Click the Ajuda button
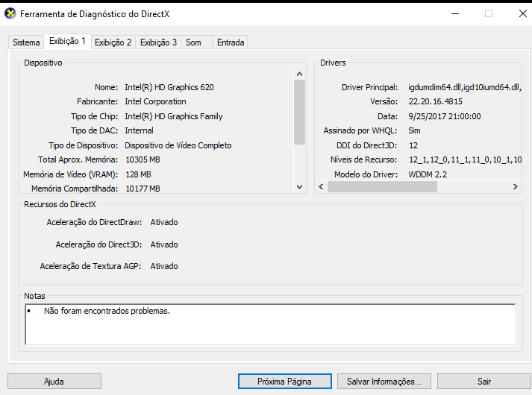Screen dimensions: 532x395 54,381
